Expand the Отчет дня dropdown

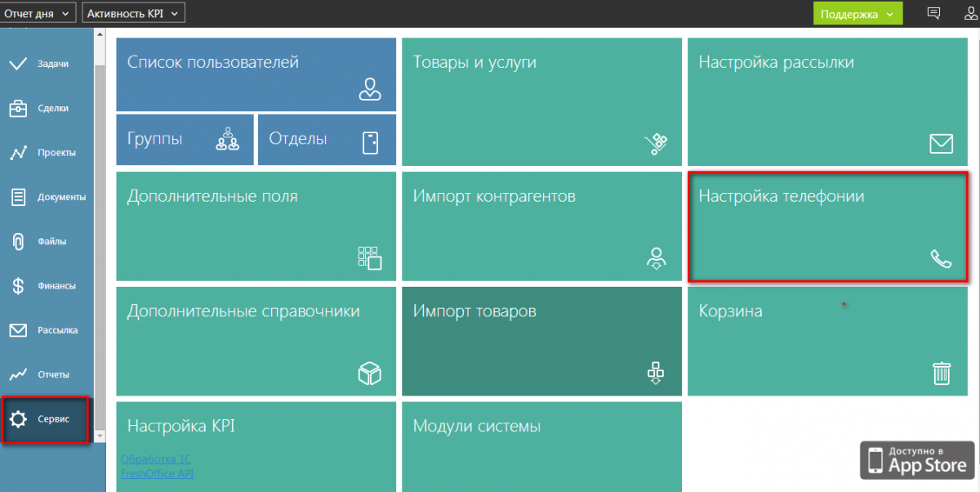[38, 13]
